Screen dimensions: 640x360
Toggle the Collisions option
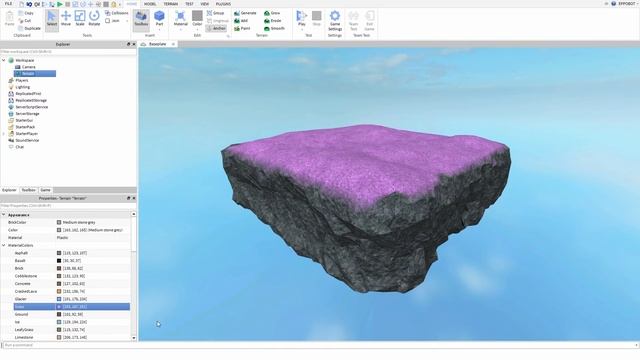117,13
